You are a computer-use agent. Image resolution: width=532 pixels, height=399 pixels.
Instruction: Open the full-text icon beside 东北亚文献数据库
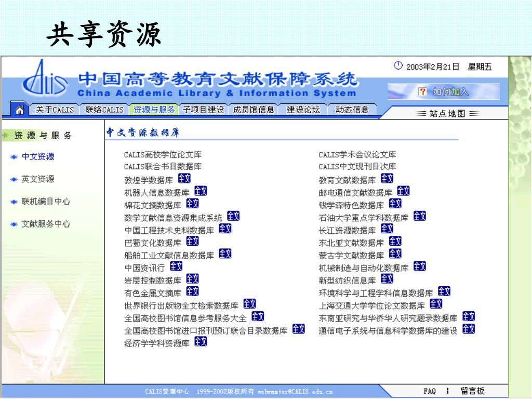[x=395, y=241]
